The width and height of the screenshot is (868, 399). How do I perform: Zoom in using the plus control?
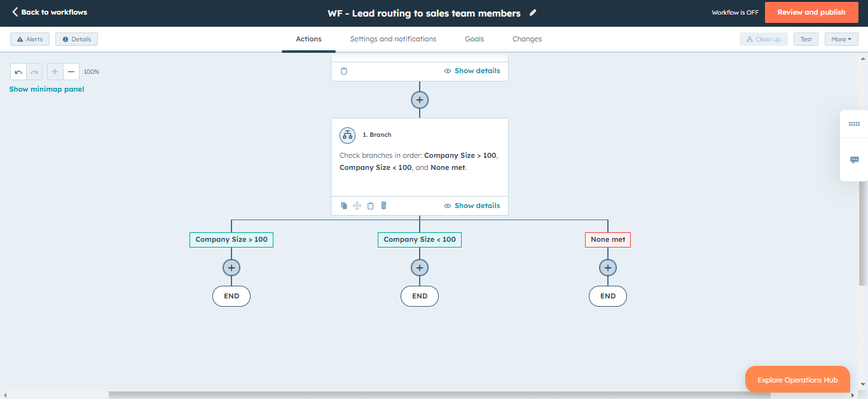(55, 71)
